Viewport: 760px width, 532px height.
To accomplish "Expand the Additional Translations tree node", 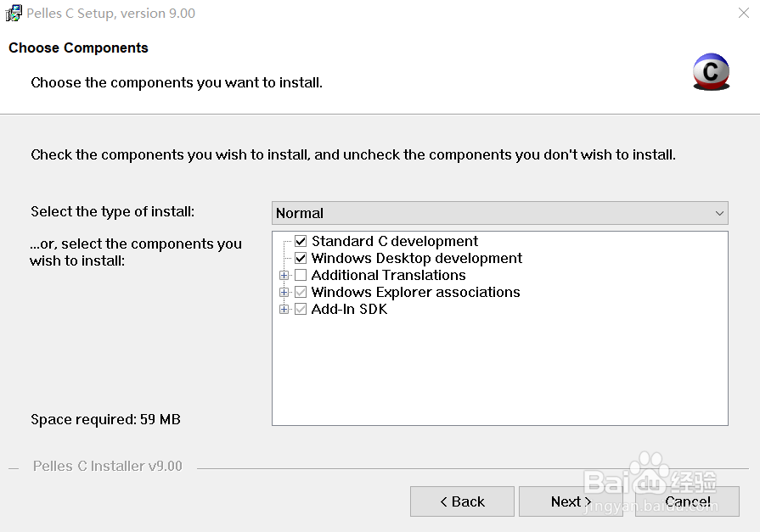I will 284,276.
